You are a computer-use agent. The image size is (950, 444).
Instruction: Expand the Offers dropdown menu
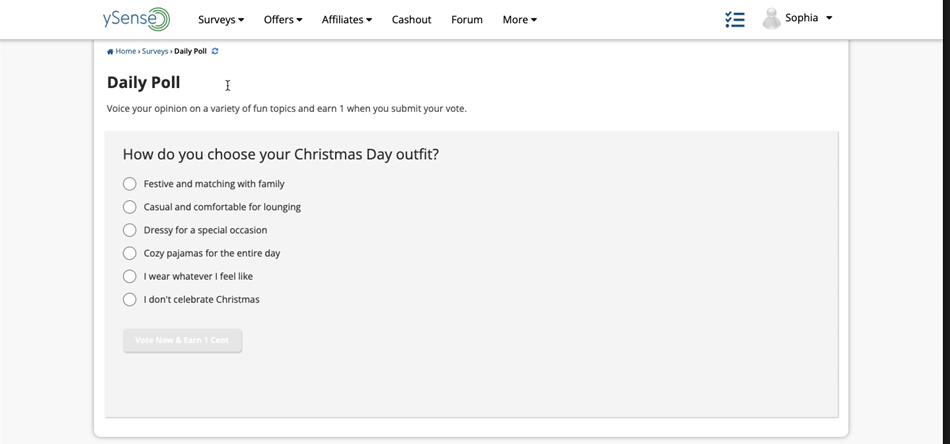283,19
